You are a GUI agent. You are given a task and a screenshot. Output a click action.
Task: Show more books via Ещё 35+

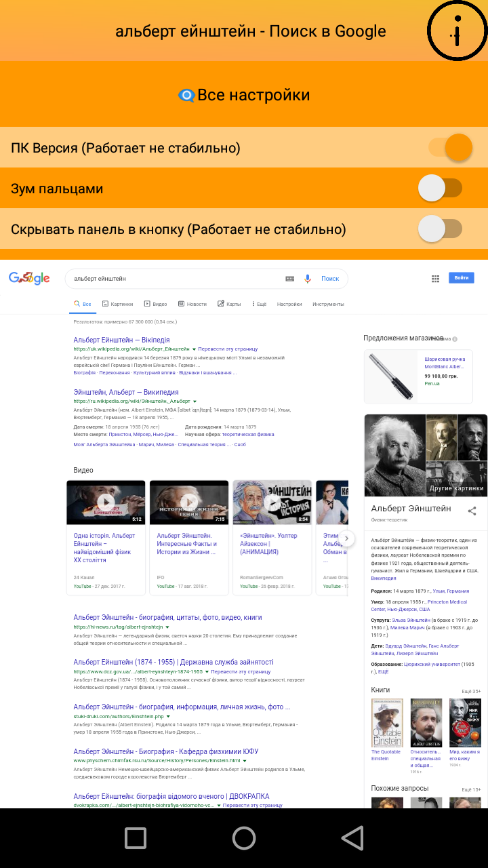[471, 692]
